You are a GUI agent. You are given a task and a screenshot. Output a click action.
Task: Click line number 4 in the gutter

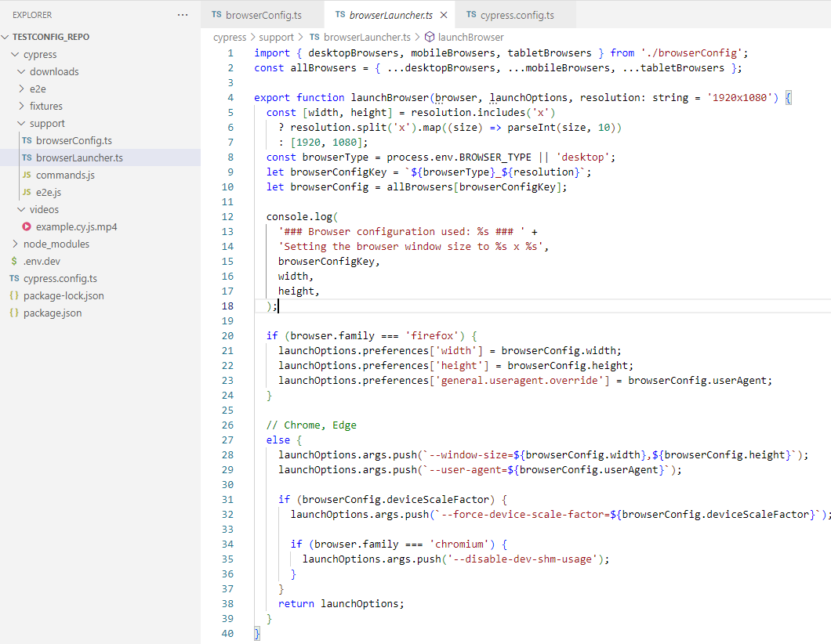[230, 97]
